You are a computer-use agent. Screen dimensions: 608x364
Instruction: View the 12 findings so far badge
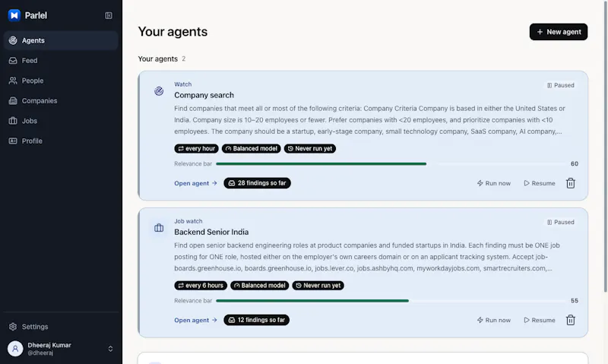(x=257, y=320)
